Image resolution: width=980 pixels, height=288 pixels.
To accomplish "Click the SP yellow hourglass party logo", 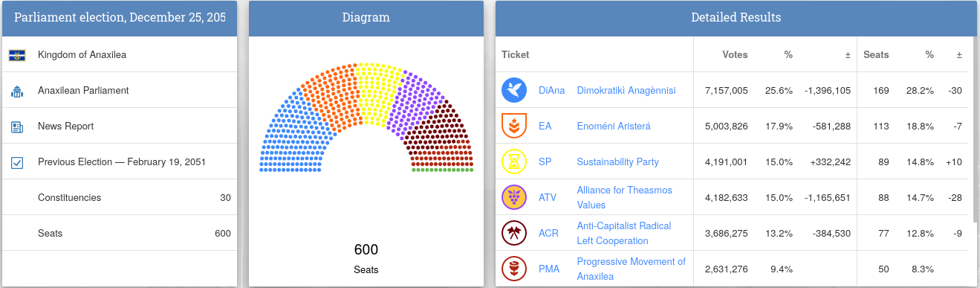I will point(514,161).
